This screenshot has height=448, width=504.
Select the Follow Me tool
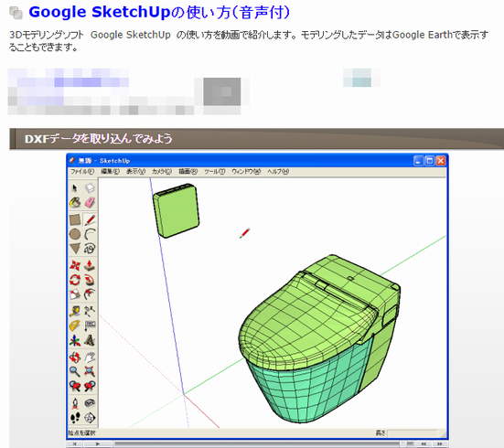[90, 280]
